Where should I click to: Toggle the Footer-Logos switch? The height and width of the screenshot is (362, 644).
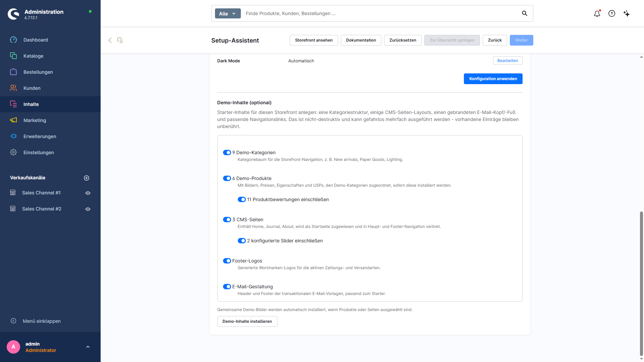227,261
